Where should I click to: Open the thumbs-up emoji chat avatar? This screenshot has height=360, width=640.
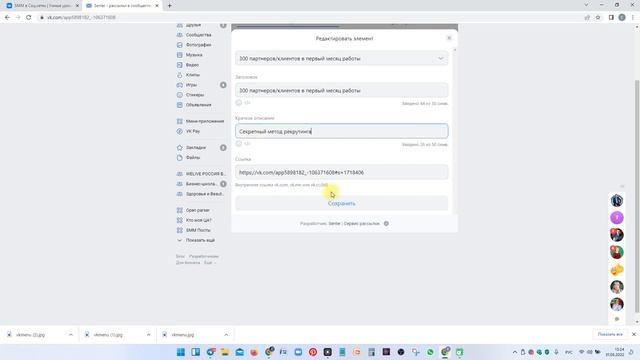(x=617, y=269)
